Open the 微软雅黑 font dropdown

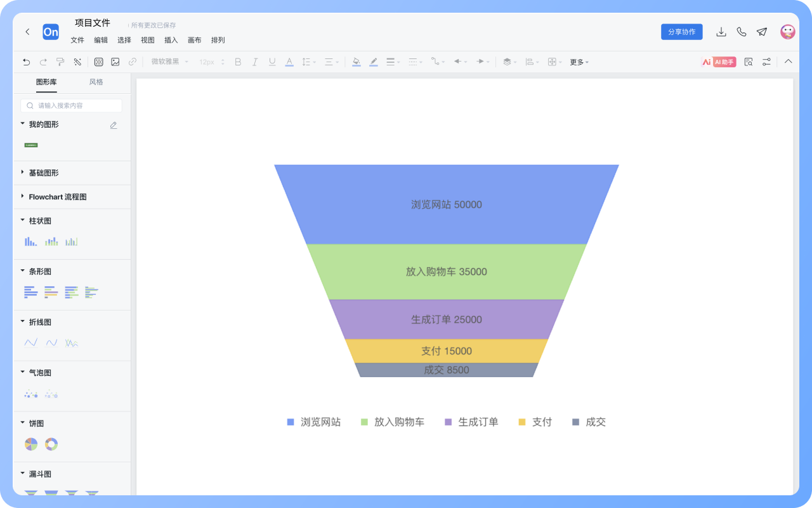[x=169, y=62]
